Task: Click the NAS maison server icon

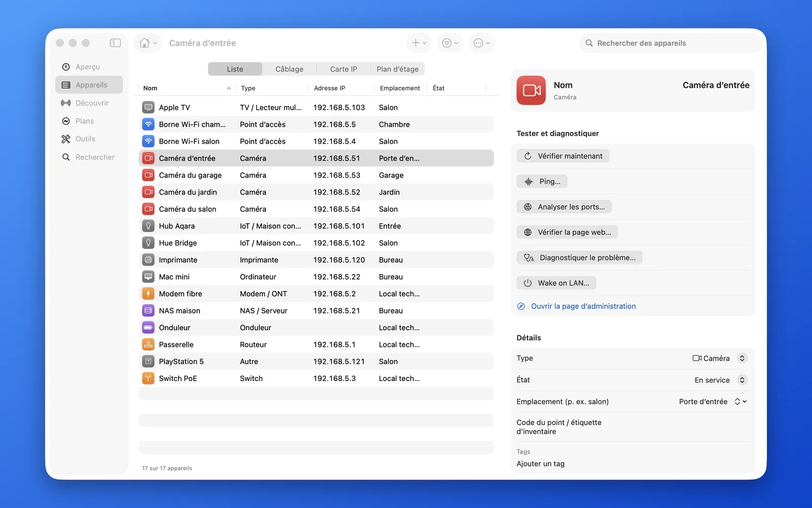Action: (x=148, y=311)
